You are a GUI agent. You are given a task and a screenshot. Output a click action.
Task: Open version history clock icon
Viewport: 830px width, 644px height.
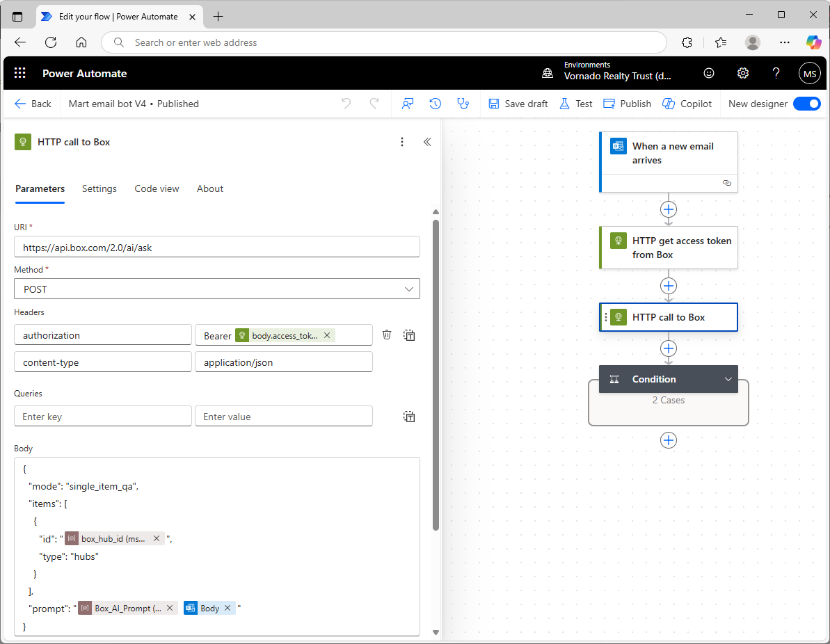coord(436,104)
